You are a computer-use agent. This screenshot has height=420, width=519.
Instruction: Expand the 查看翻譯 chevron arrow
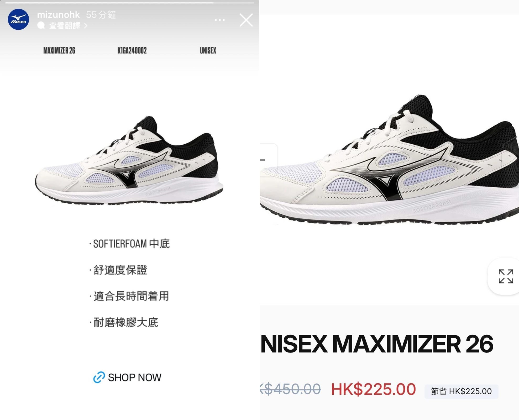click(x=86, y=25)
